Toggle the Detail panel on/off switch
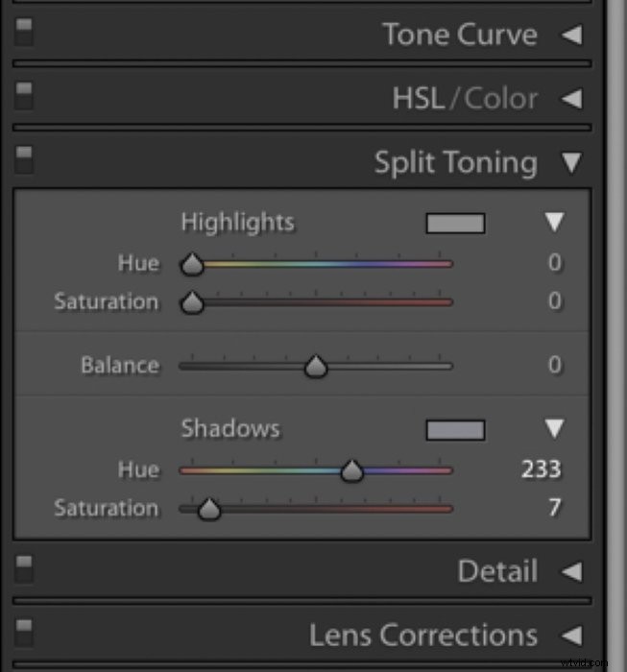Viewport: 627px width, 672px height. click(24, 569)
